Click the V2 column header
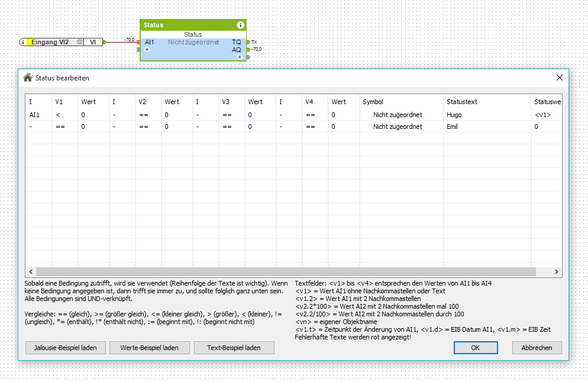Viewport: 588px width, 382px height. [x=148, y=102]
